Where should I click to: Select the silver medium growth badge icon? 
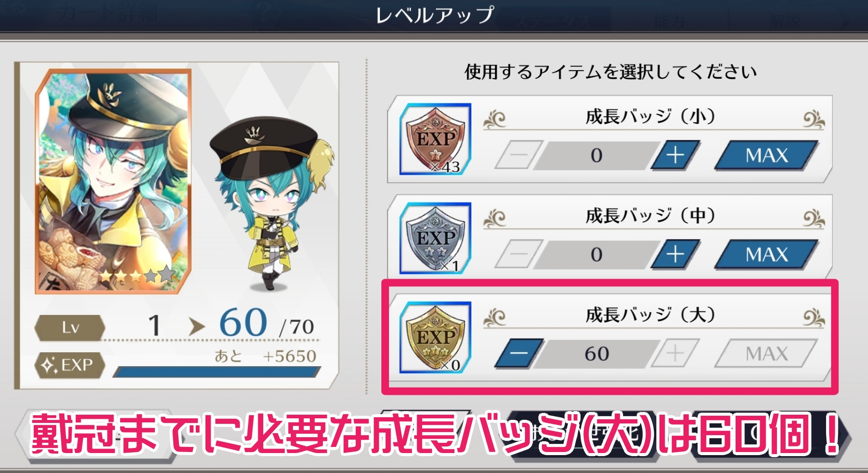point(435,238)
